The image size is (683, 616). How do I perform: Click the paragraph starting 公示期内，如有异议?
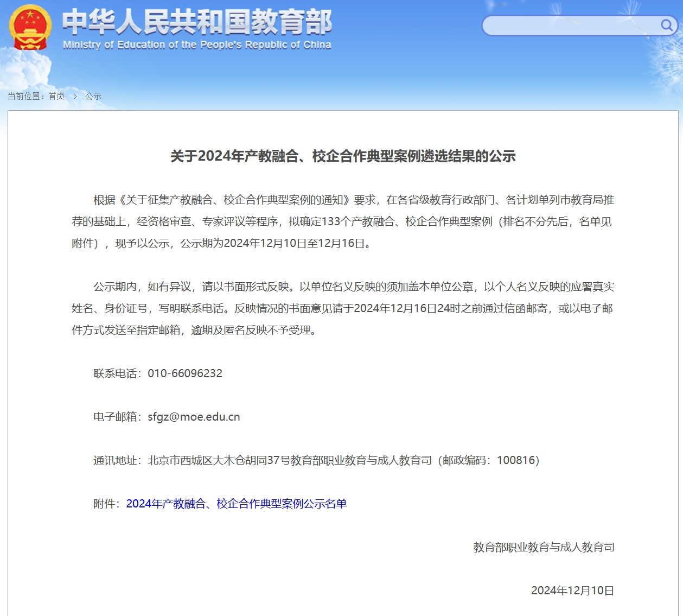[343, 308]
